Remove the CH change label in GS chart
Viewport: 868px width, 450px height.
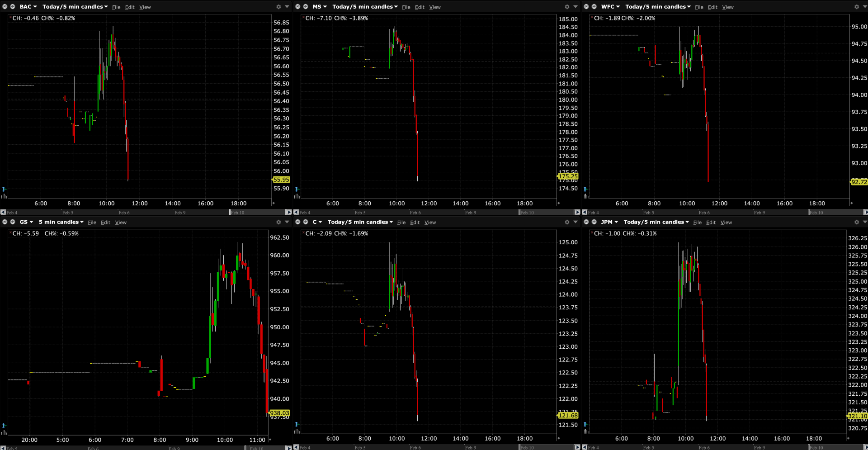click(10, 233)
